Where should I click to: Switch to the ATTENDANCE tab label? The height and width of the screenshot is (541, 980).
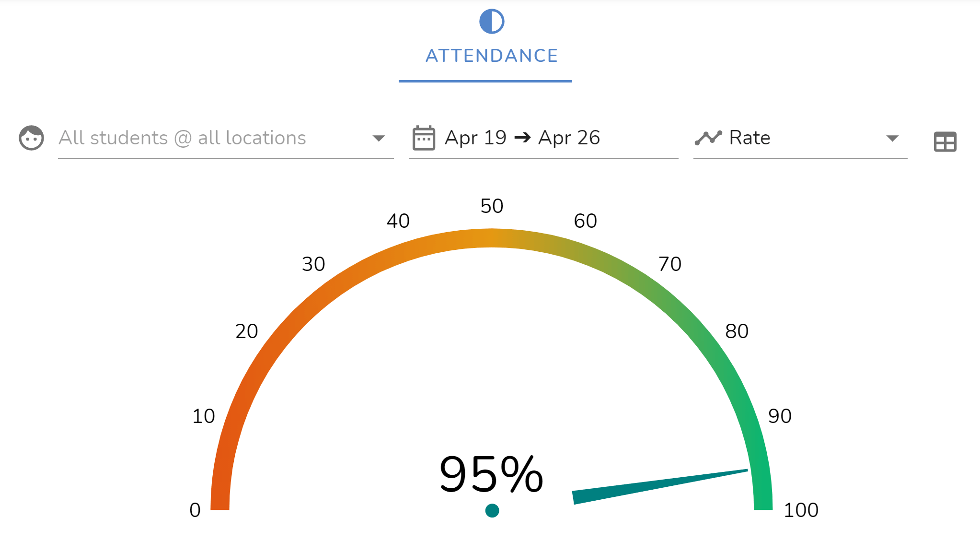tap(492, 56)
